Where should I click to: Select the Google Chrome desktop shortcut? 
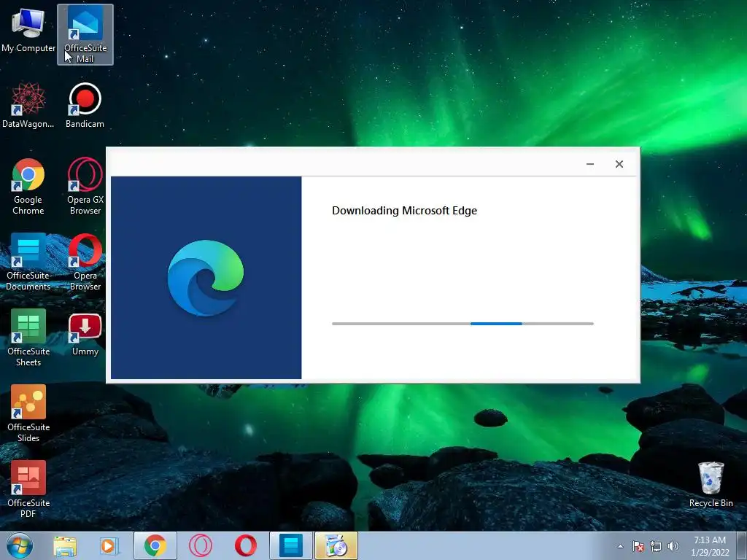click(28, 186)
